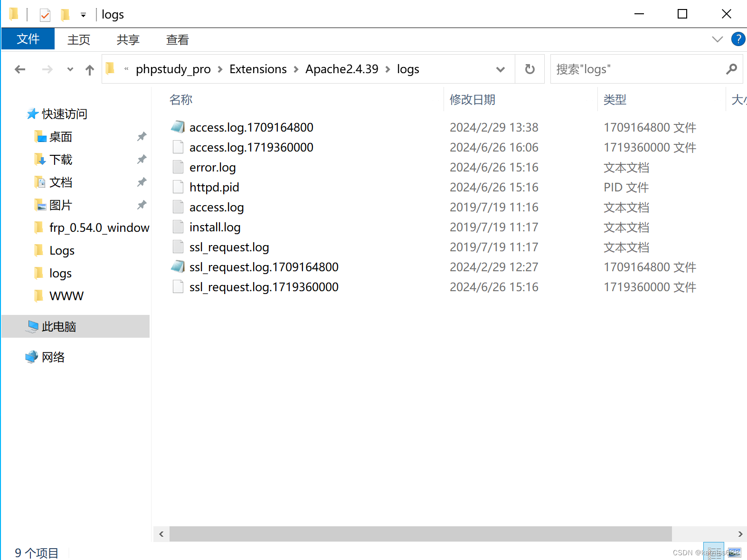Open dropdown after Apache2.4.39 breadcrumb
The width and height of the screenshot is (747, 560).
[388, 69]
